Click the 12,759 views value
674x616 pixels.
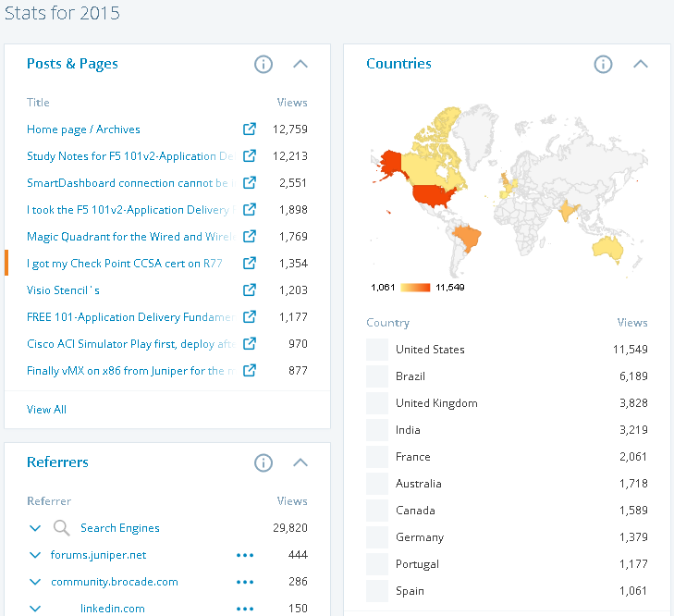290,129
